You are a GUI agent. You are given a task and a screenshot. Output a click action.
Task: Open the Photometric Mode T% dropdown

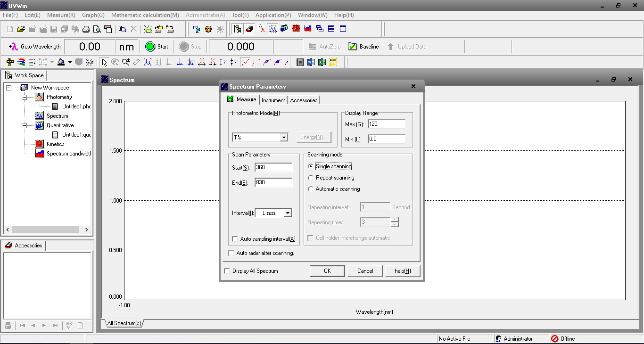click(x=284, y=138)
